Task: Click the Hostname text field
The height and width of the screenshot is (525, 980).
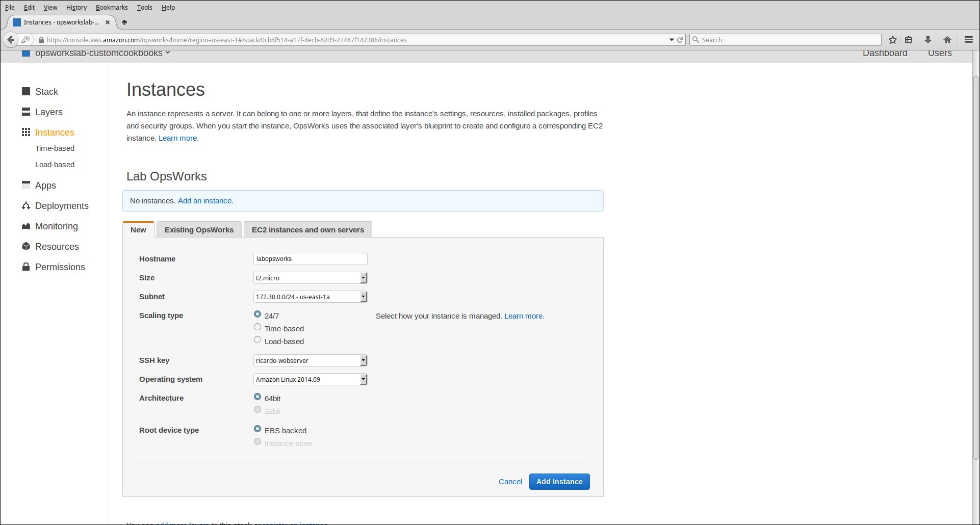Action: [310, 259]
